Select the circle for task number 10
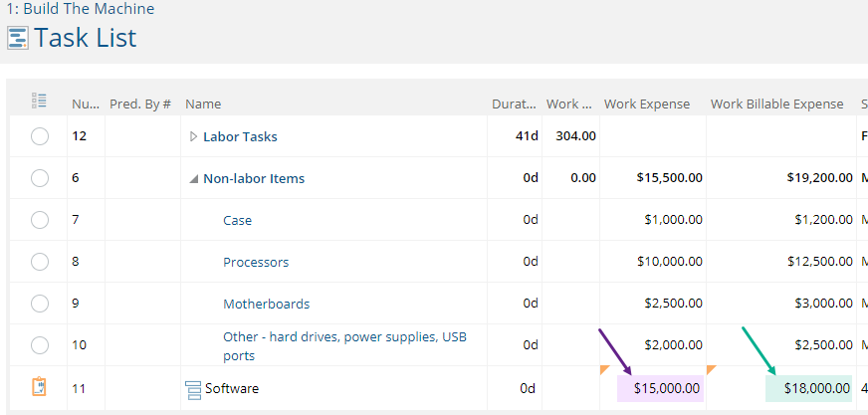This screenshot has width=868, height=415. tap(39, 346)
